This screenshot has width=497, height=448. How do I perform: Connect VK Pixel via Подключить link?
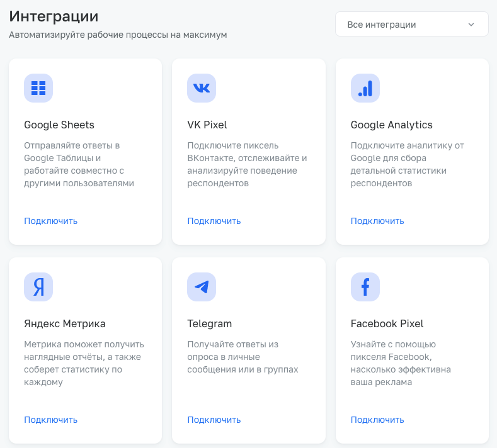pos(214,221)
